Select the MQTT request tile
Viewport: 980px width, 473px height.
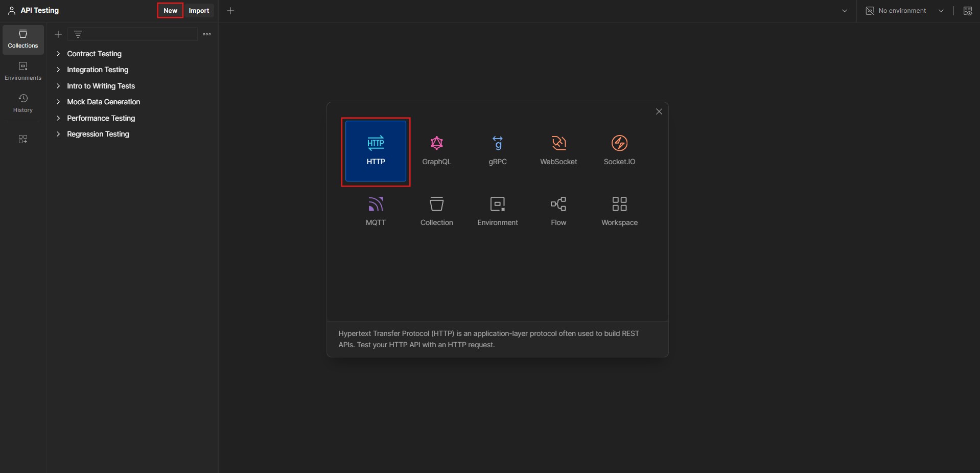(x=376, y=212)
